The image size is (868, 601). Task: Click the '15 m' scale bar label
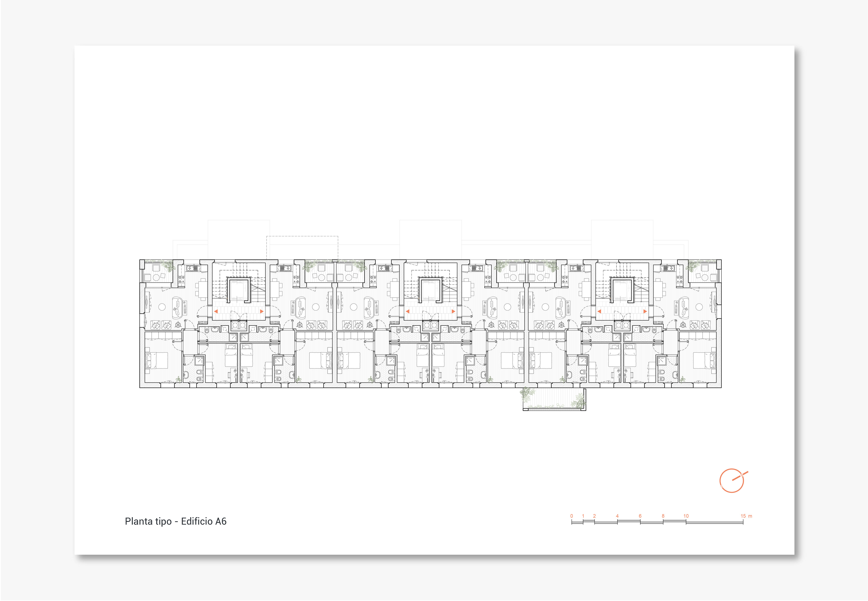coord(746,516)
